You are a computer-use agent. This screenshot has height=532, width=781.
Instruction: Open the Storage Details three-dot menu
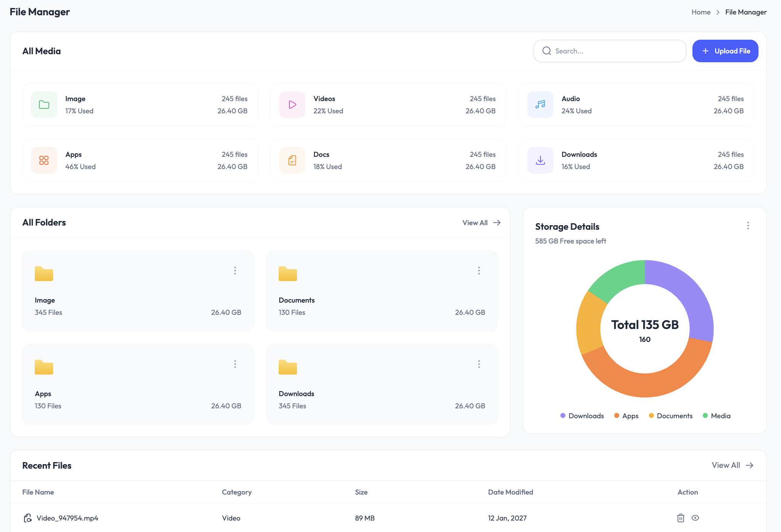pos(748,226)
